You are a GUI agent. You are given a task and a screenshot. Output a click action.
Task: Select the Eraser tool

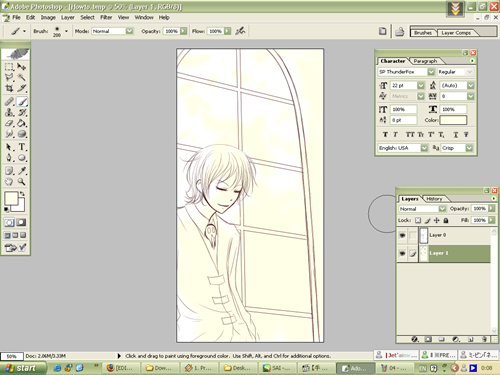coord(9,123)
